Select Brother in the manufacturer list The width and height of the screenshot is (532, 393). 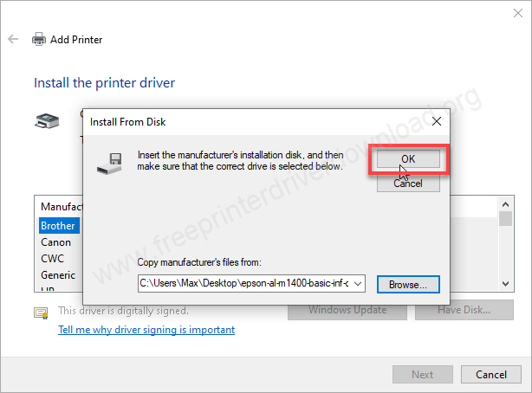point(59,226)
